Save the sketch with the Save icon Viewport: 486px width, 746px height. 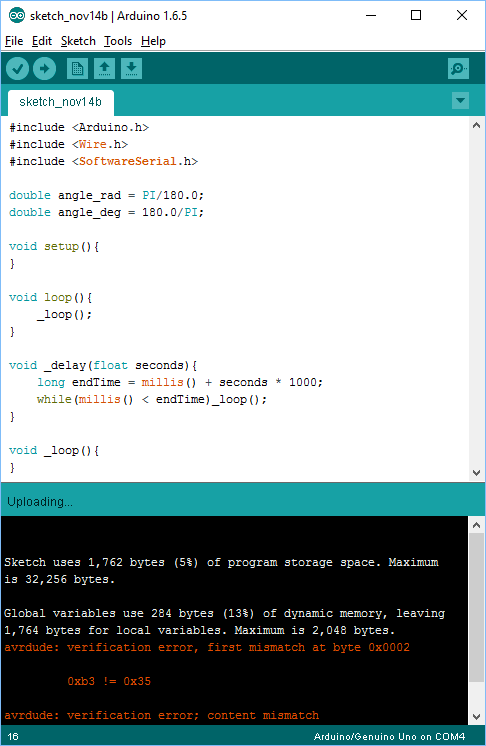click(132, 69)
